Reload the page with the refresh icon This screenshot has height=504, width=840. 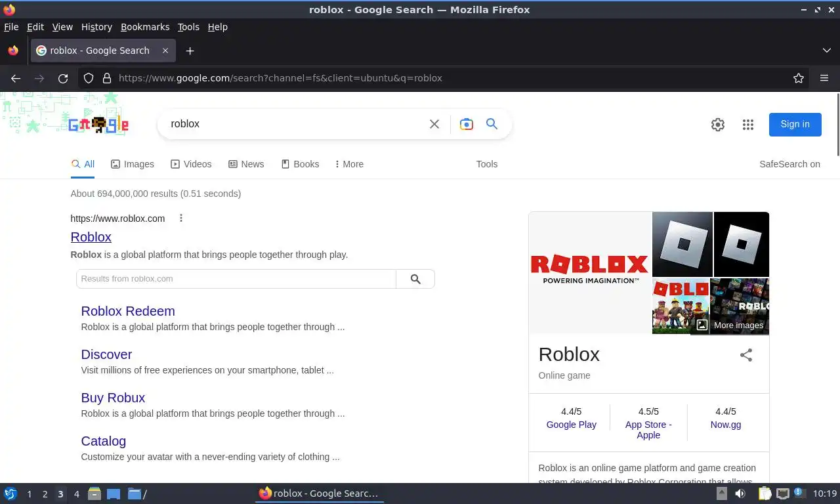pos(63,78)
